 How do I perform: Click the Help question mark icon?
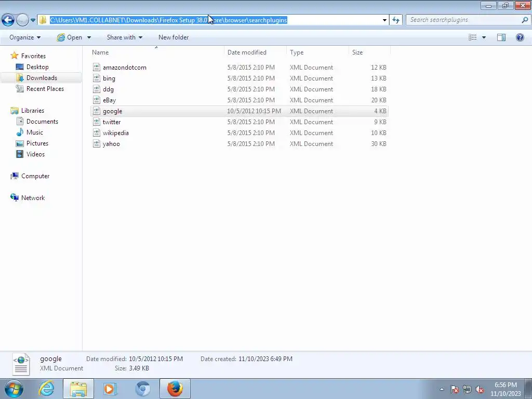tap(520, 37)
